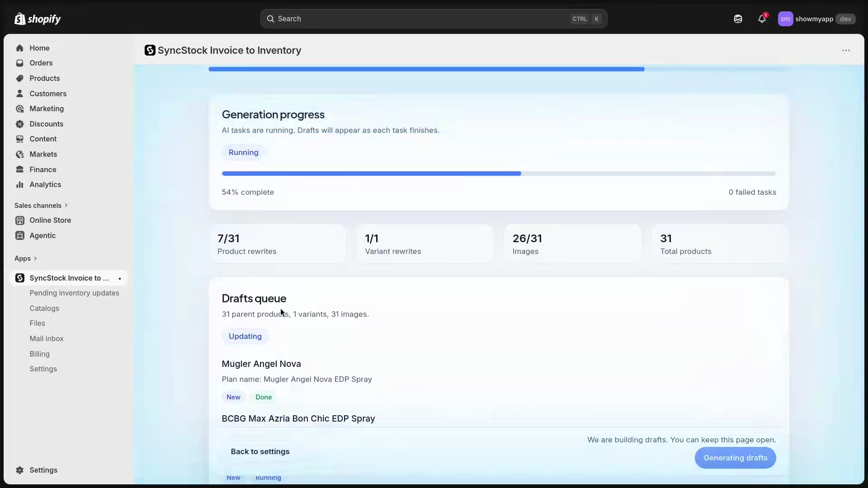868x488 pixels.
Task: Expand the Apps section
Action: tap(26, 258)
